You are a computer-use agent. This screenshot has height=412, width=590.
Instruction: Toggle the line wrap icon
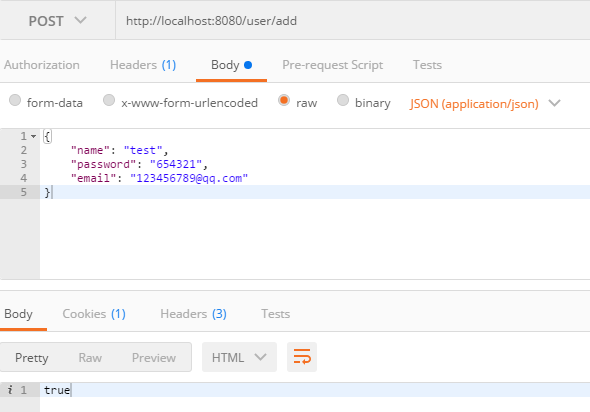(302, 357)
